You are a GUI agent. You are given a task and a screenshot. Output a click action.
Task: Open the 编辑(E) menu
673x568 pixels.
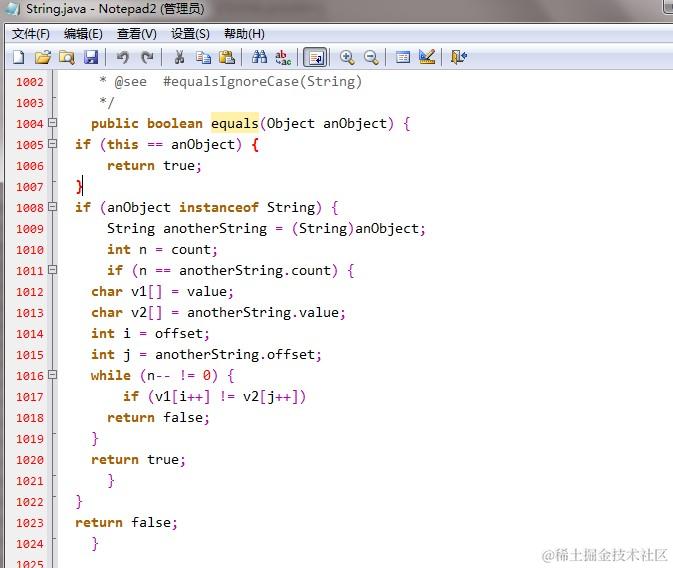pos(83,33)
